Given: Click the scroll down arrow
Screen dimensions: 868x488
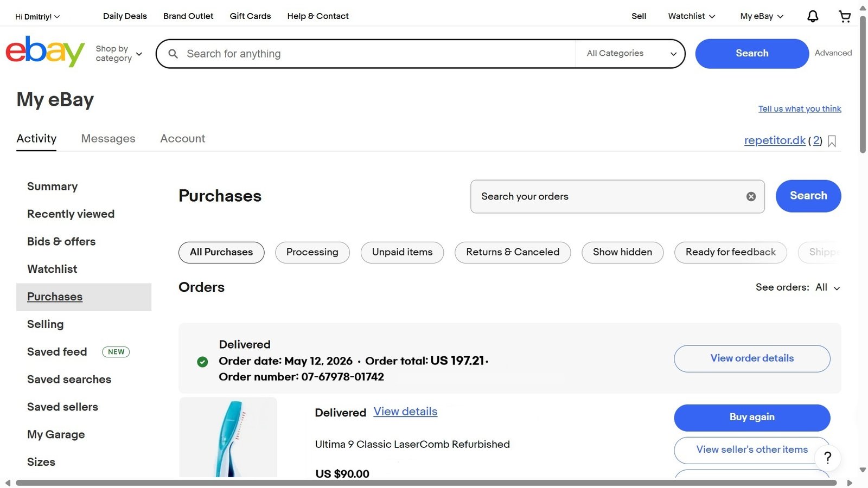Looking at the screenshot, I should [863, 470].
